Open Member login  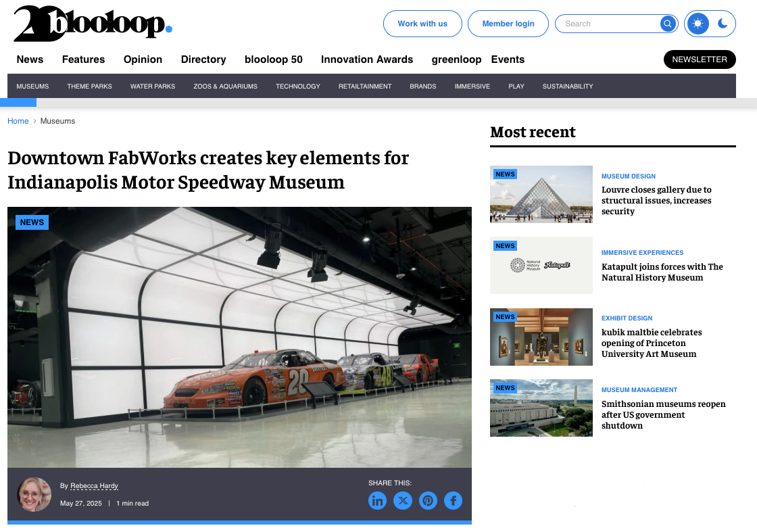tap(508, 24)
